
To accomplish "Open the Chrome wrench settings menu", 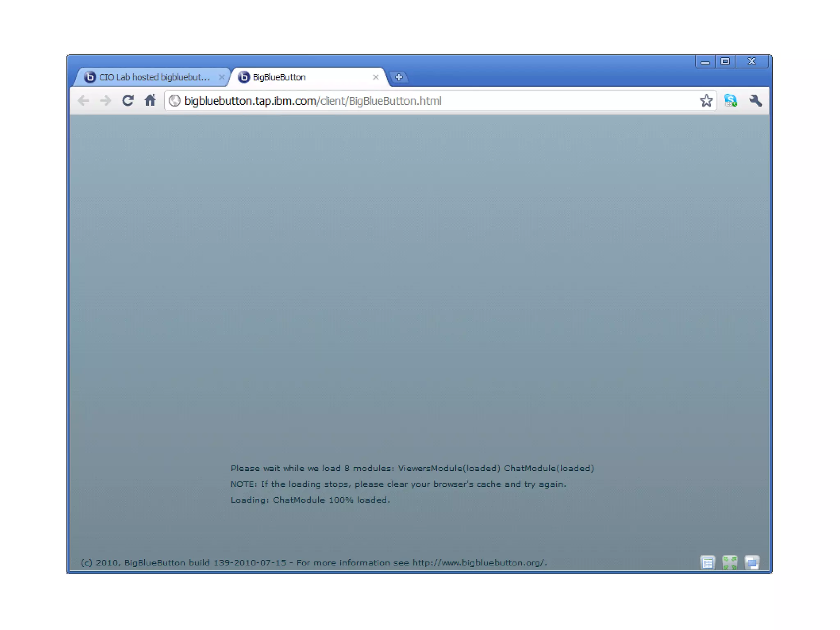I will (755, 101).
